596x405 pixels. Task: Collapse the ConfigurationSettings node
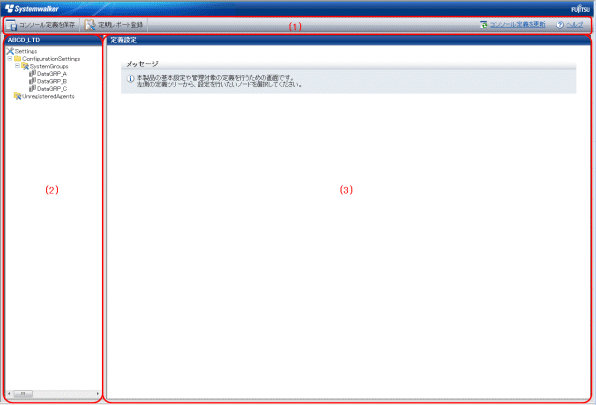[10, 59]
